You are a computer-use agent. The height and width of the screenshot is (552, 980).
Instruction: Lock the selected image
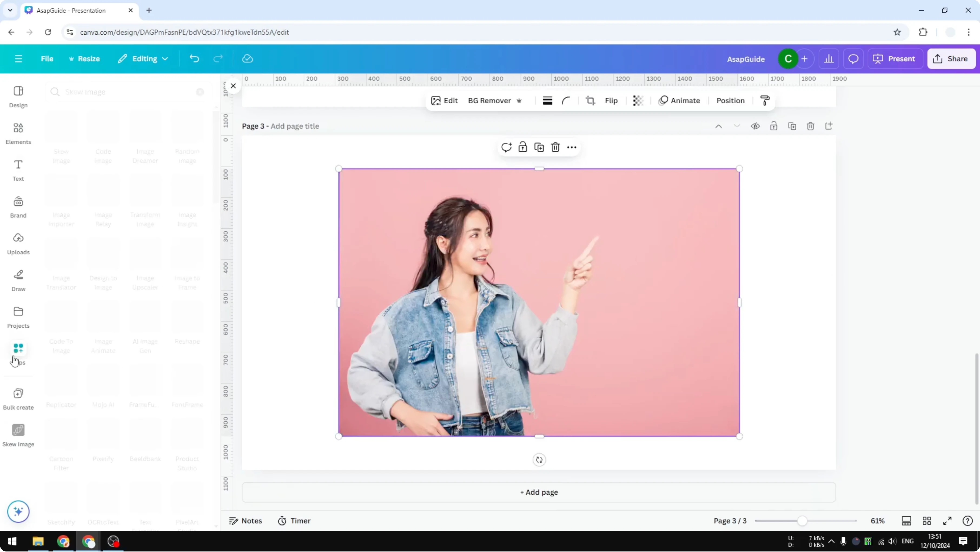tap(523, 147)
